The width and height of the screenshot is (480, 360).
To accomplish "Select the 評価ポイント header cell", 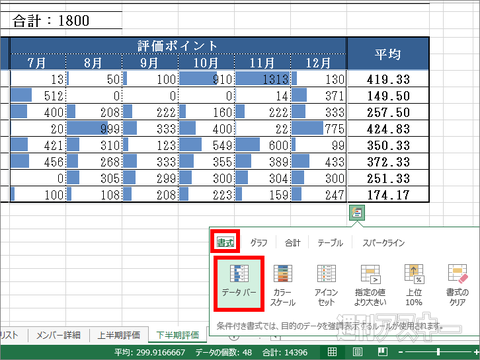I will point(178,46).
